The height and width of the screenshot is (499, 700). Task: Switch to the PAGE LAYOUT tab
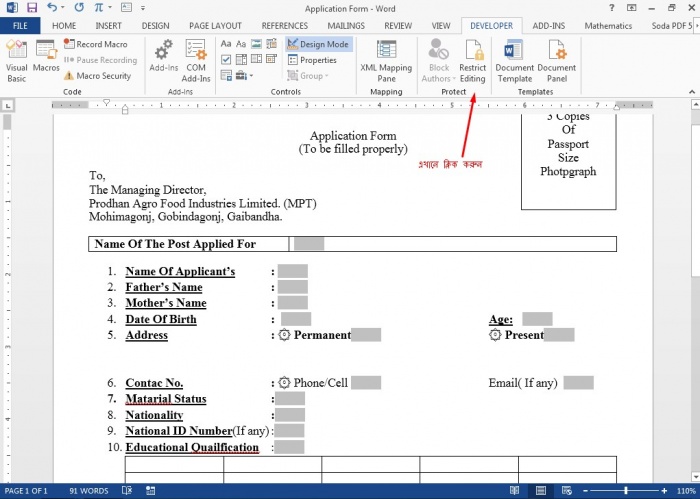[x=215, y=25]
